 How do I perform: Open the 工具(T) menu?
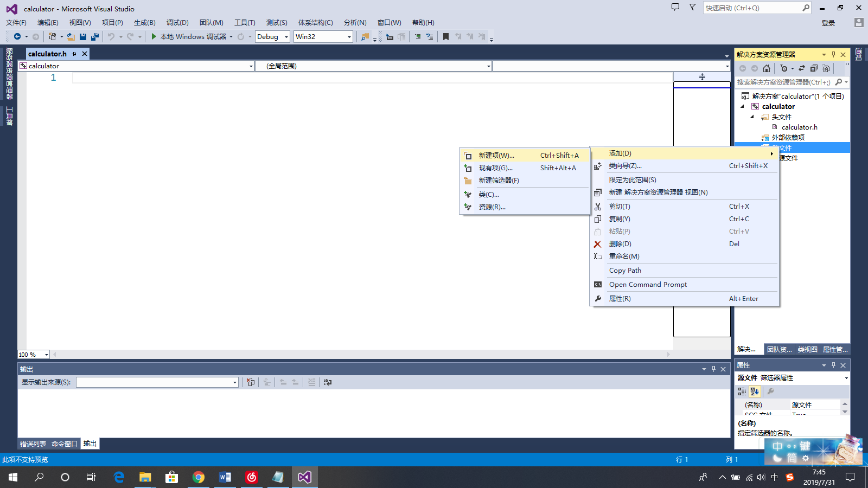245,22
